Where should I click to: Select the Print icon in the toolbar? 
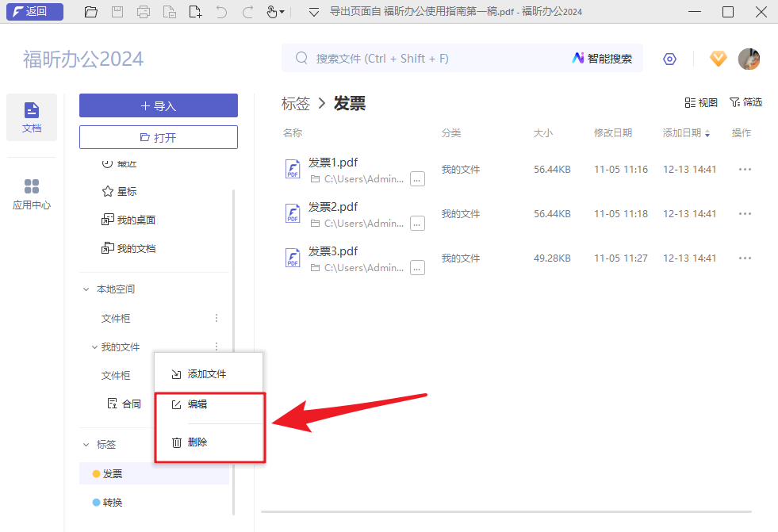pyautogui.click(x=143, y=12)
